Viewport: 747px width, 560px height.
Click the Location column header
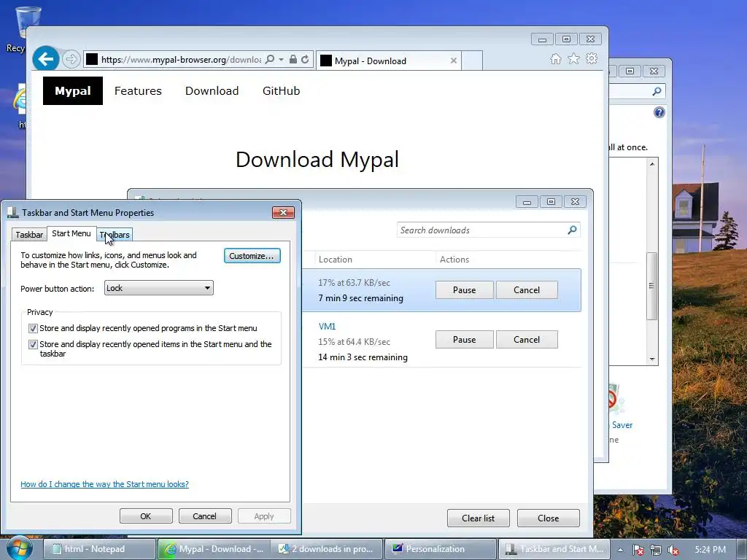tap(336, 260)
